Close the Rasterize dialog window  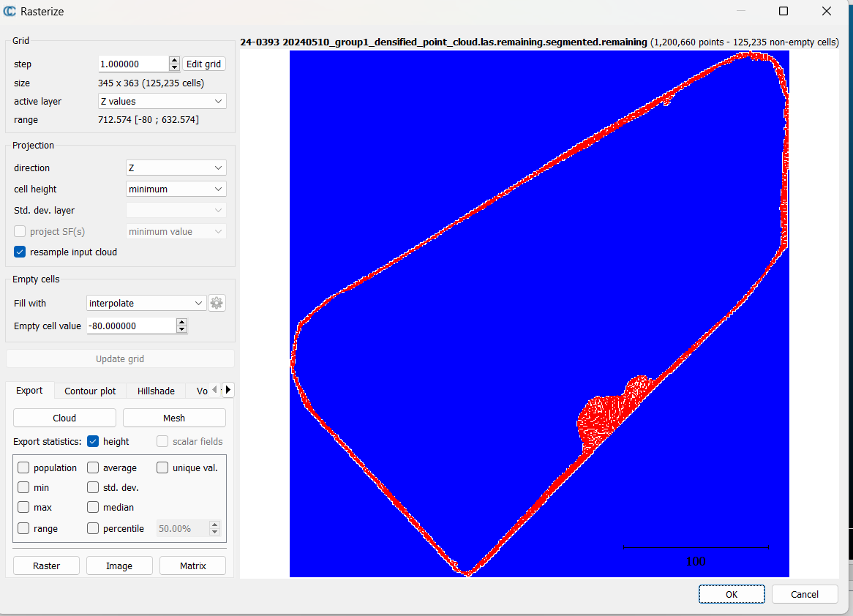[x=827, y=11]
